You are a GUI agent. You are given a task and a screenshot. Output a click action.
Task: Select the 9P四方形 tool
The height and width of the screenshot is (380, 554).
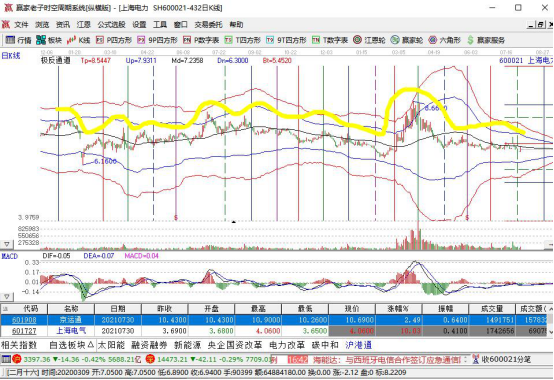point(157,40)
